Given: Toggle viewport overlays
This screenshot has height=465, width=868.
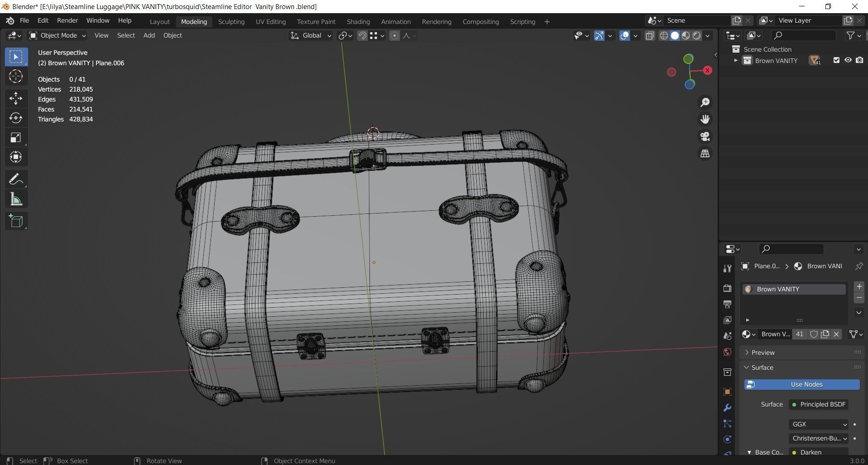Looking at the screenshot, I should pos(624,36).
